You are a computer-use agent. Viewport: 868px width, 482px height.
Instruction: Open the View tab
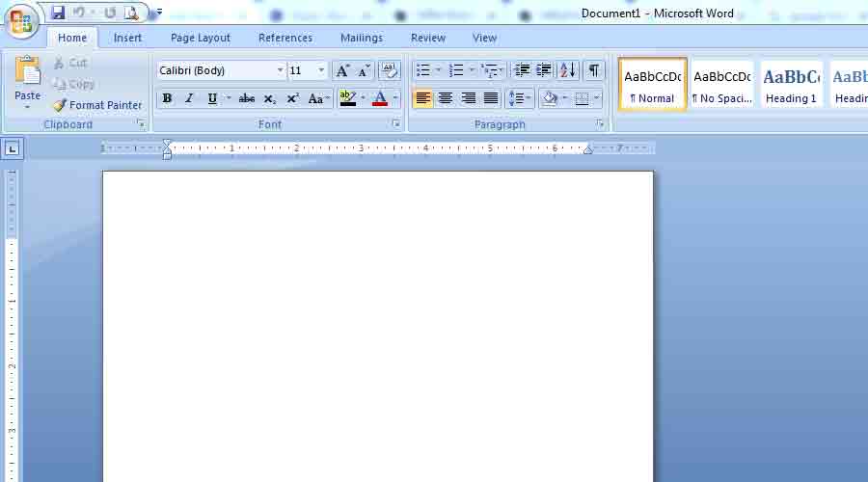point(484,38)
